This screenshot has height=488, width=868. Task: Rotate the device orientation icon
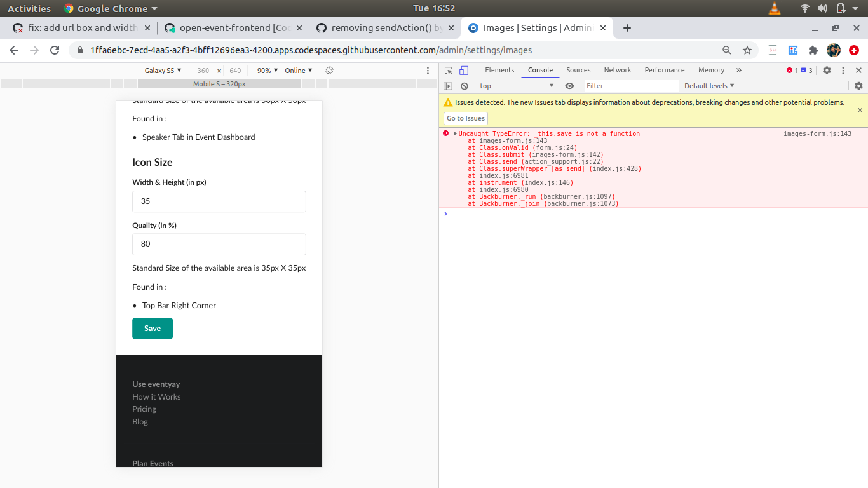point(329,71)
